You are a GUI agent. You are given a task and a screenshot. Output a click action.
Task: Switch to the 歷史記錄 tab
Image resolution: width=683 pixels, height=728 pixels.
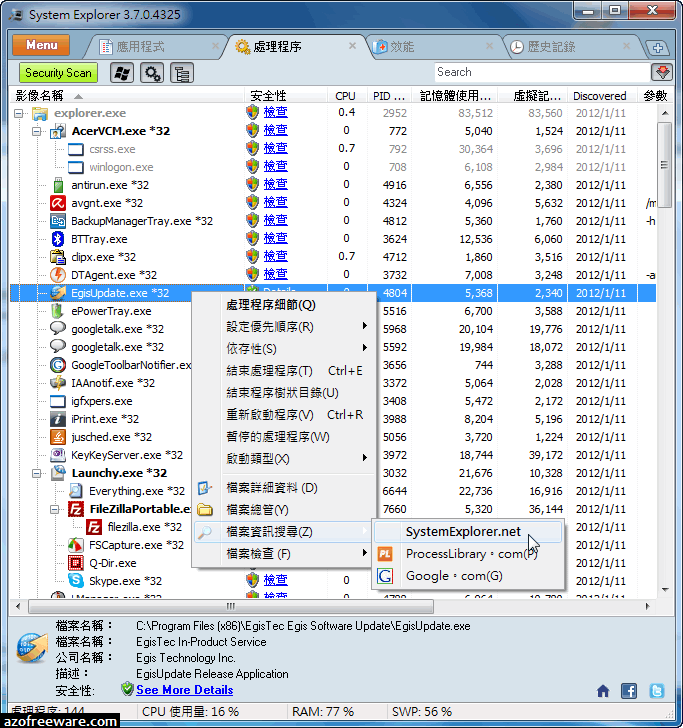point(551,47)
